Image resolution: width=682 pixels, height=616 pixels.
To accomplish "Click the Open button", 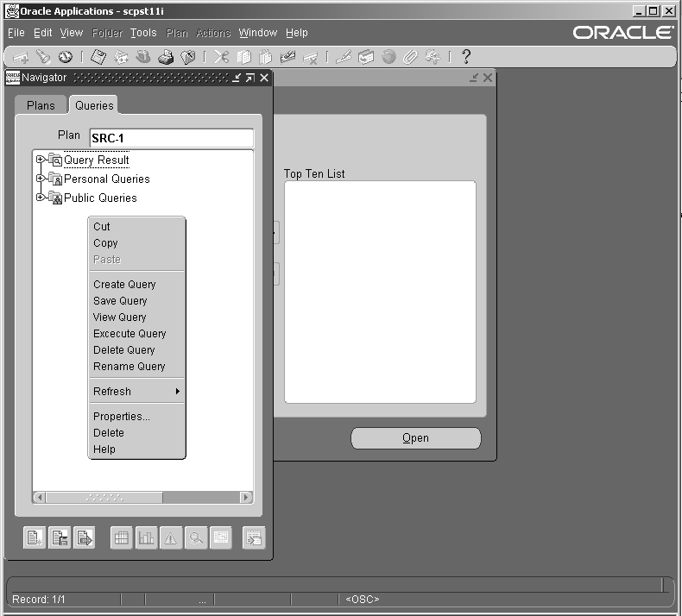I will pyautogui.click(x=416, y=438).
